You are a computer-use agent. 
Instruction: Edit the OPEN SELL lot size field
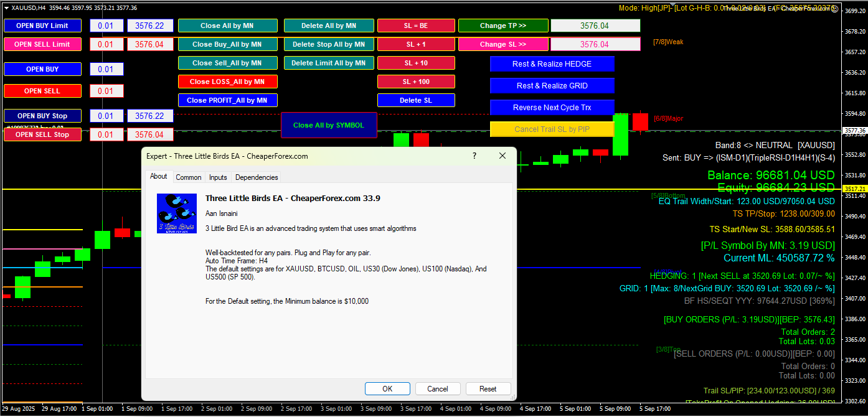coord(106,91)
